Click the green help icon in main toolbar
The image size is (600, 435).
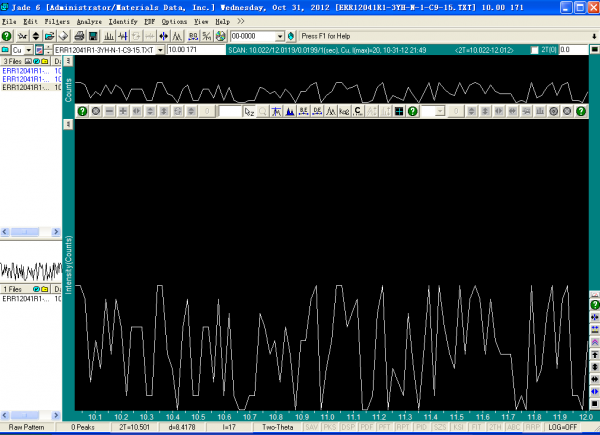point(7,35)
